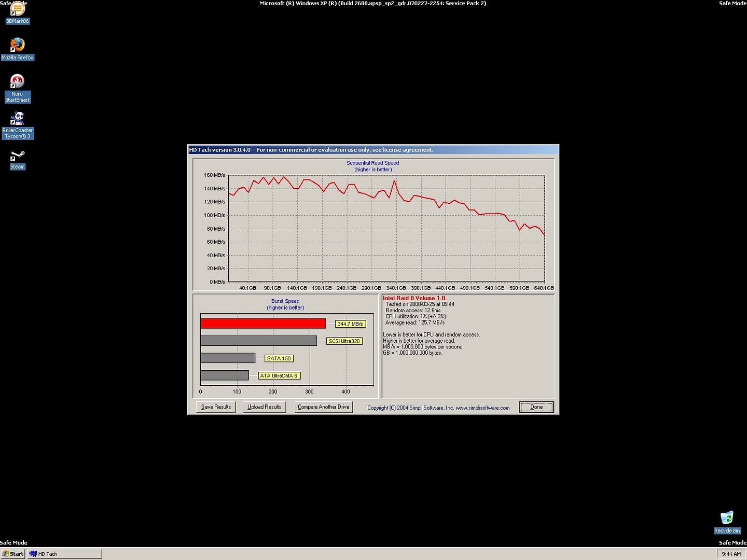
Task: Click the ATA UltraDMA 6 bar
Action: (x=225, y=375)
